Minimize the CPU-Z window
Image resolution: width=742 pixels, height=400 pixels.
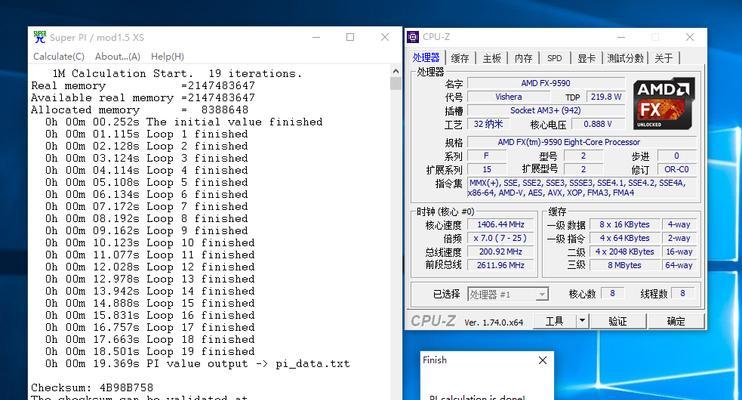tap(621, 37)
